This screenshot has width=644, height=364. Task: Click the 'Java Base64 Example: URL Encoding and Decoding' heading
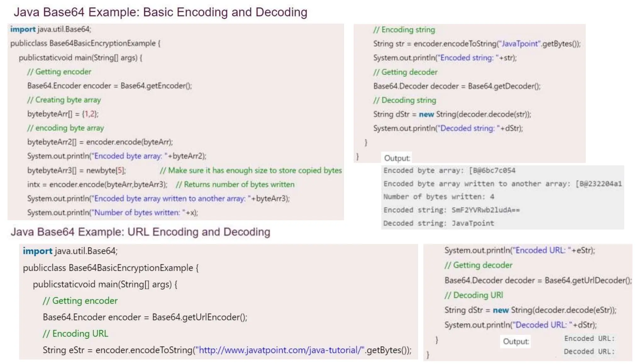[x=140, y=232]
